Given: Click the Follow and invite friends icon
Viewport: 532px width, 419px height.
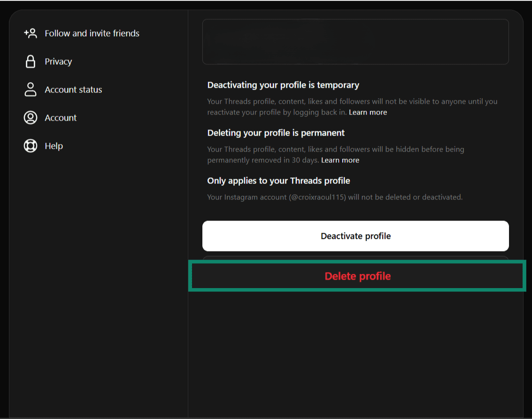Looking at the screenshot, I should pos(30,33).
